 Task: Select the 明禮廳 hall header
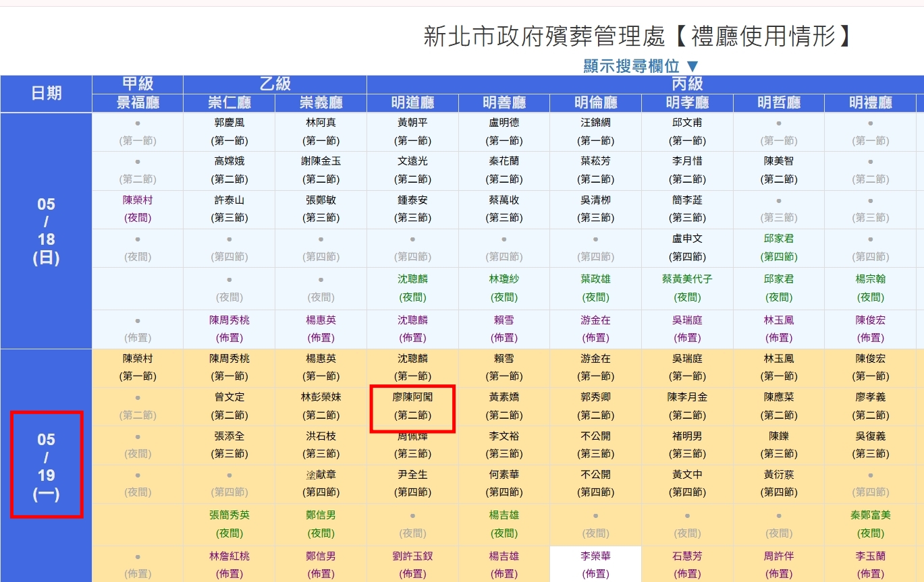(x=871, y=103)
